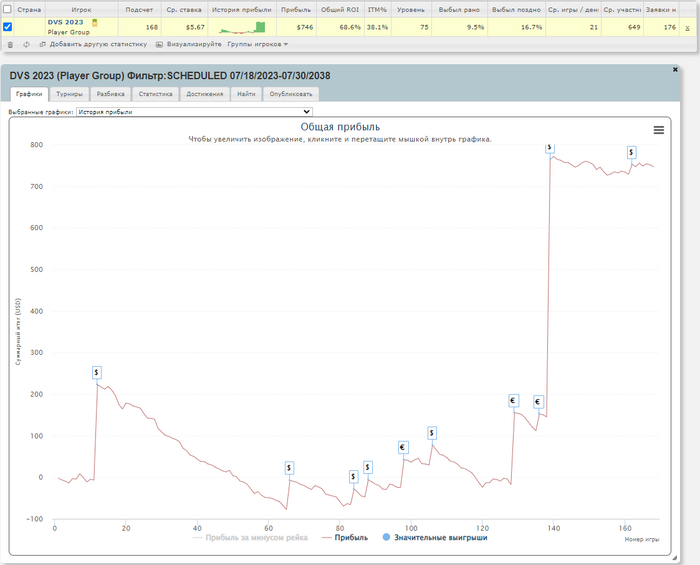Screen dimensions: 700x565
Task: Click the $ win marker near game 84
Action: (353, 477)
